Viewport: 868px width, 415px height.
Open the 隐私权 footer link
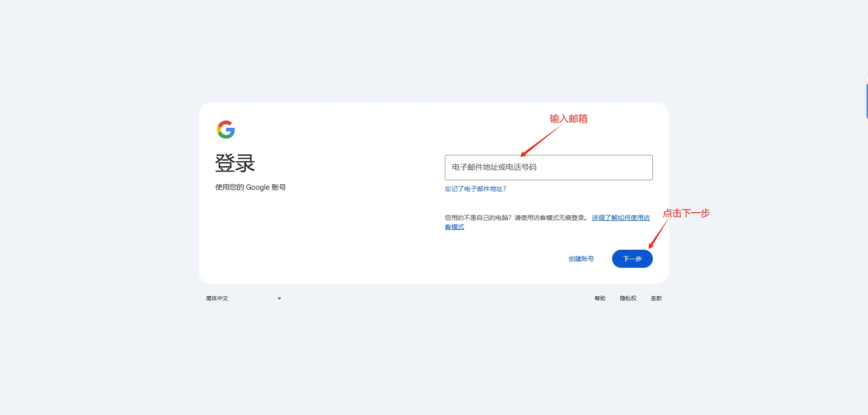[x=628, y=298]
